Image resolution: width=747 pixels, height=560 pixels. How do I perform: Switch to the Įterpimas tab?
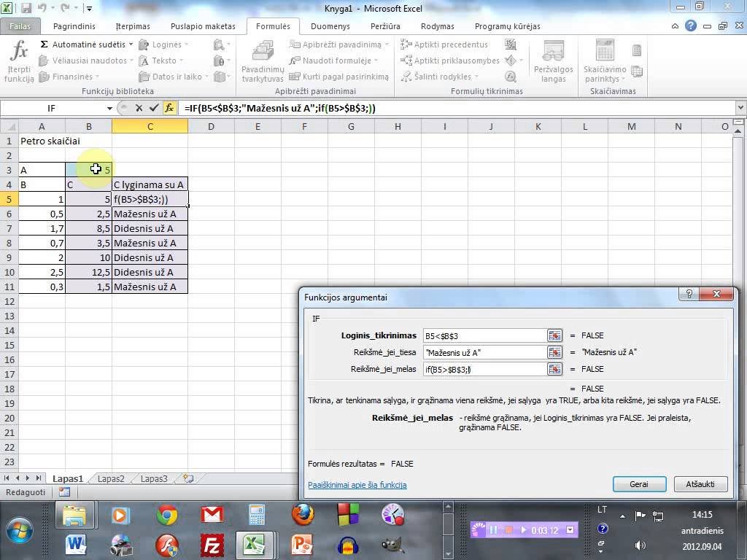click(133, 26)
